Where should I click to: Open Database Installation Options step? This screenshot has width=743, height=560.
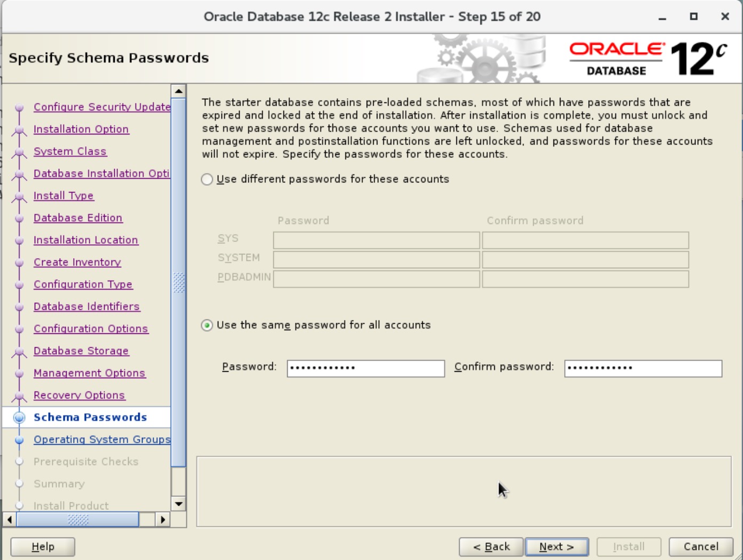[x=101, y=173]
